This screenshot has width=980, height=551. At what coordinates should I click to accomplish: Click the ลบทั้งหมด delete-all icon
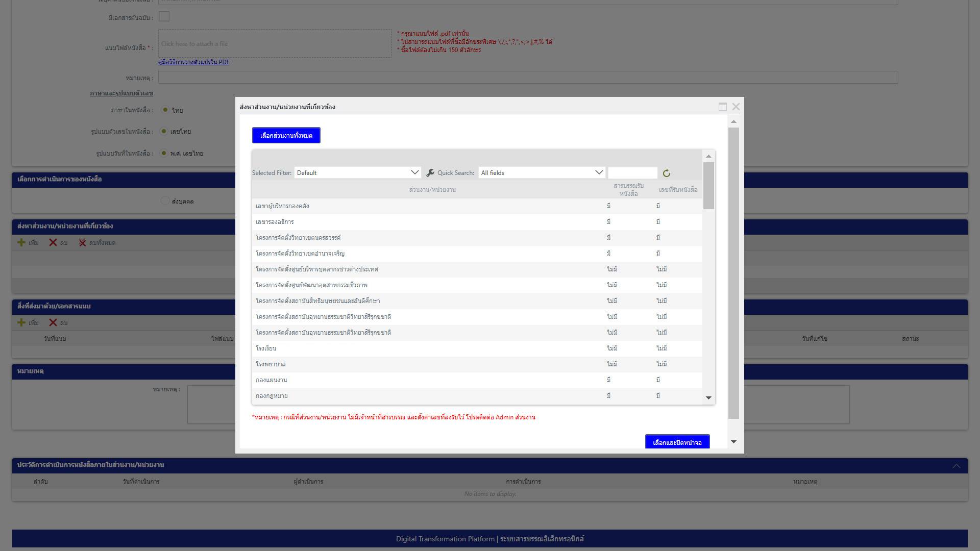point(82,243)
